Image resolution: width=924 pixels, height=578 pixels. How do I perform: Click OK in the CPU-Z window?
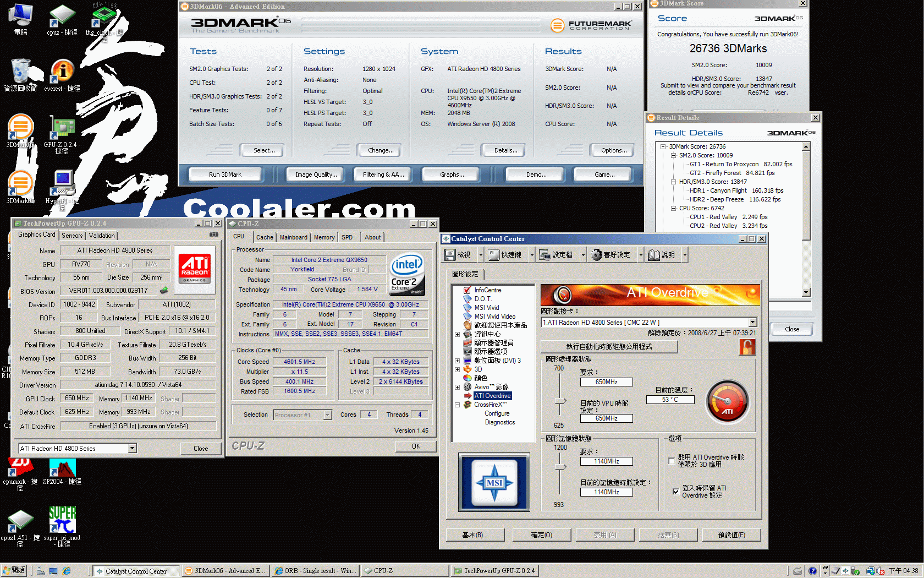416,446
